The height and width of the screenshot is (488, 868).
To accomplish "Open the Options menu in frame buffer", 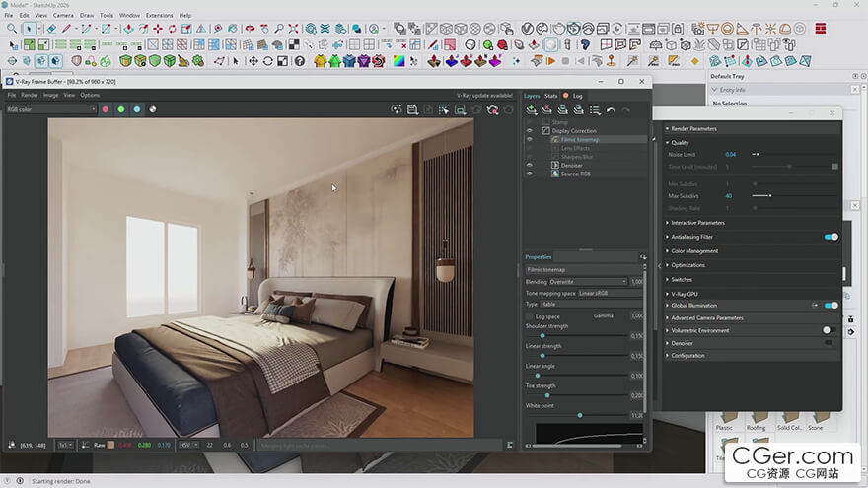I will click(x=90, y=96).
